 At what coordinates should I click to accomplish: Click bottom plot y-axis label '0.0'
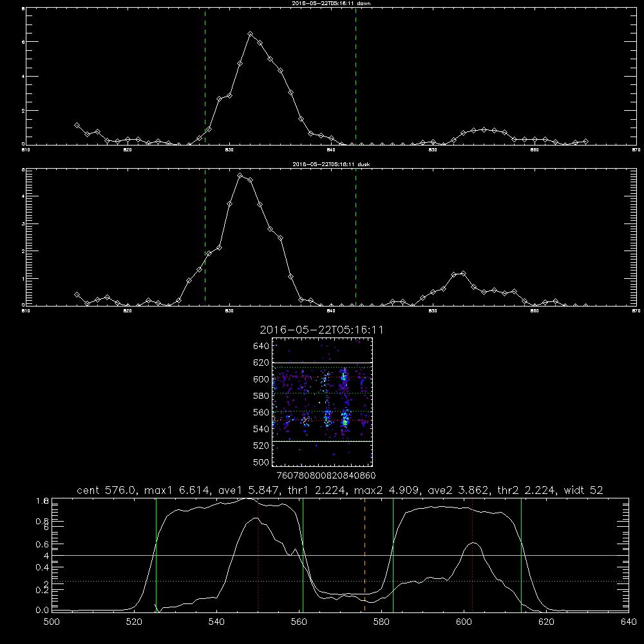[x=43, y=611]
